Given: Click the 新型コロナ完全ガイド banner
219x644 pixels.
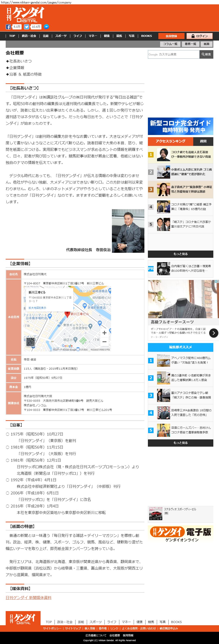Looking at the screenshot, I should click(180, 126).
